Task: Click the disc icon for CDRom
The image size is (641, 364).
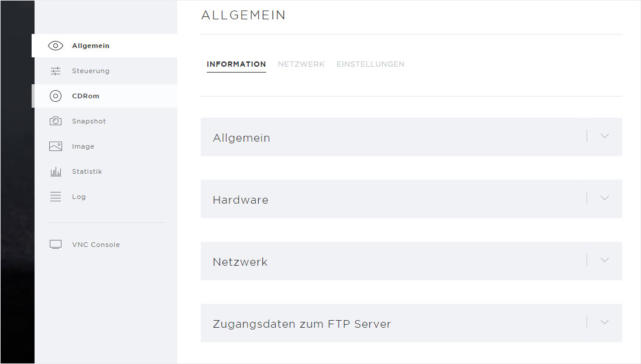Action: click(56, 96)
